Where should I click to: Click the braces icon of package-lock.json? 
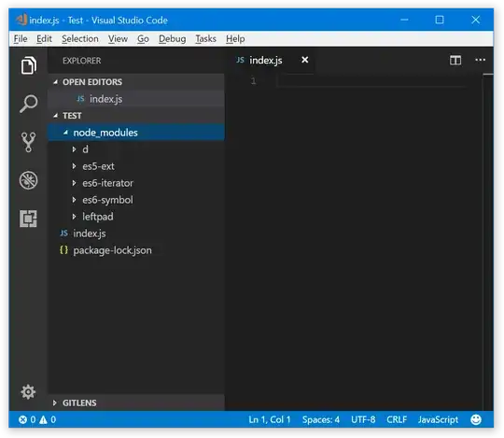coord(64,250)
